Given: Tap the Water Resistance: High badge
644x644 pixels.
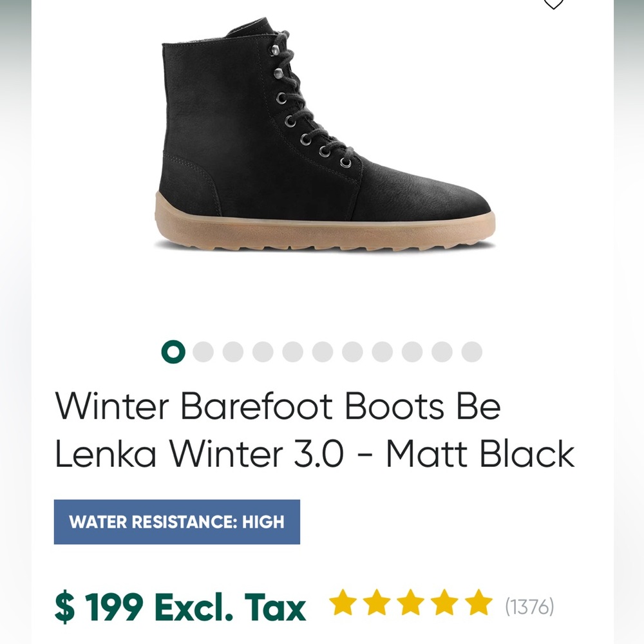Looking at the screenshot, I should [176, 522].
